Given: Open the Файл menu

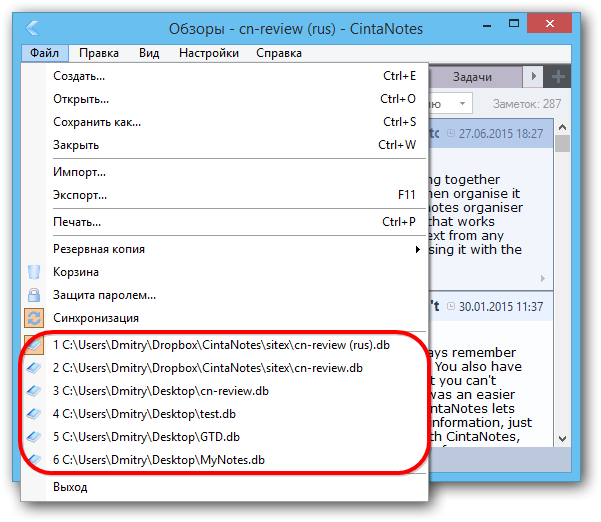Looking at the screenshot, I should [x=44, y=53].
